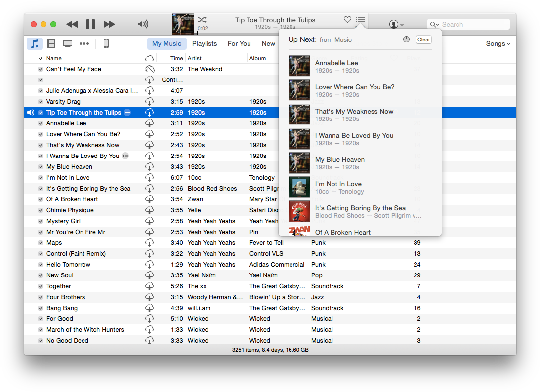The height and width of the screenshot is (392, 540).
Task: Close the Up Next list icon
Action: click(x=361, y=20)
